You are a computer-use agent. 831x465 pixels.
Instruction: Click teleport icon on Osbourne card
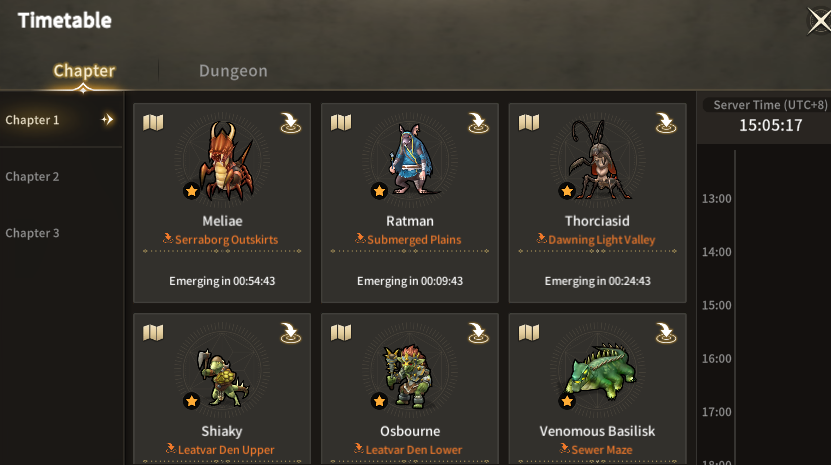[478, 333]
